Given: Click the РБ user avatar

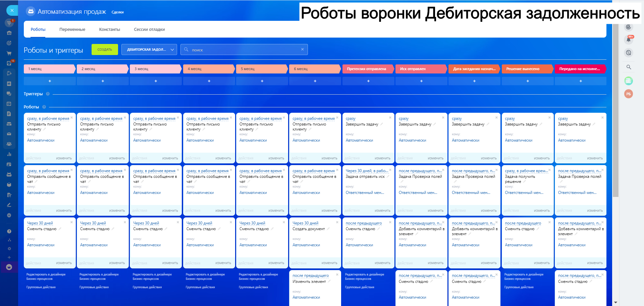Looking at the screenshot, I should coord(628,94).
